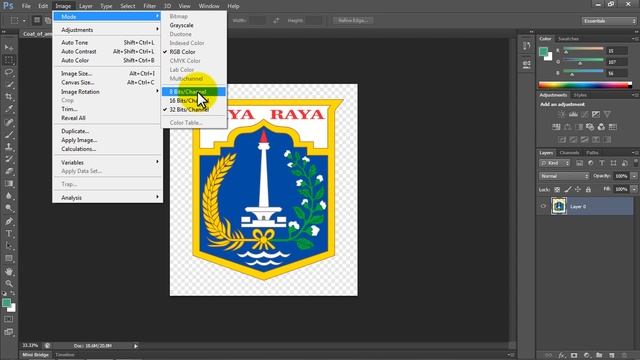This screenshot has height=360, width=640.
Task: Select the Hand tool
Action: [x=9, y=271]
